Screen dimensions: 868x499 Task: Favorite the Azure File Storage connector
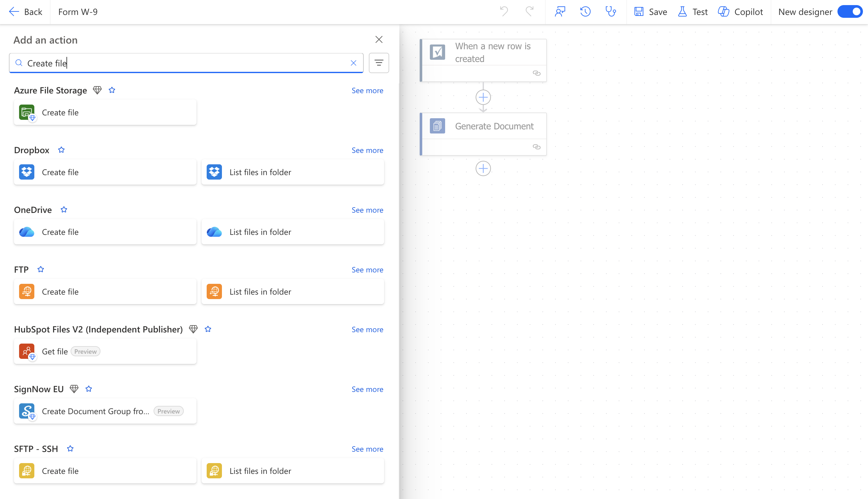112,90
